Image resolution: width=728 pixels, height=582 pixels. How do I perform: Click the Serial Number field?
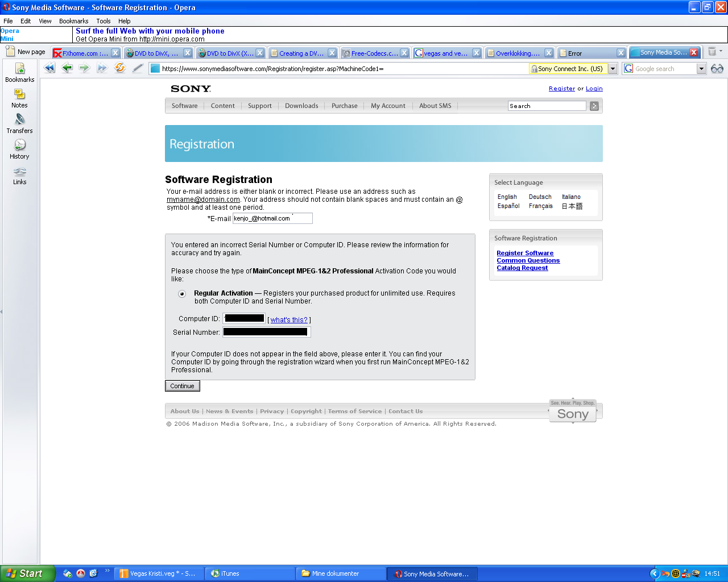pyautogui.click(x=267, y=332)
